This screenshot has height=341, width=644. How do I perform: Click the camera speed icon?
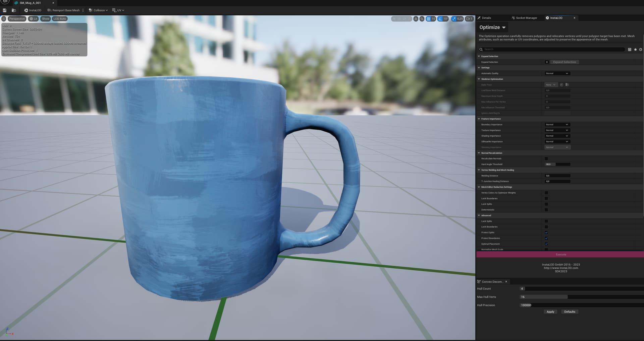click(x=469, y=19)
